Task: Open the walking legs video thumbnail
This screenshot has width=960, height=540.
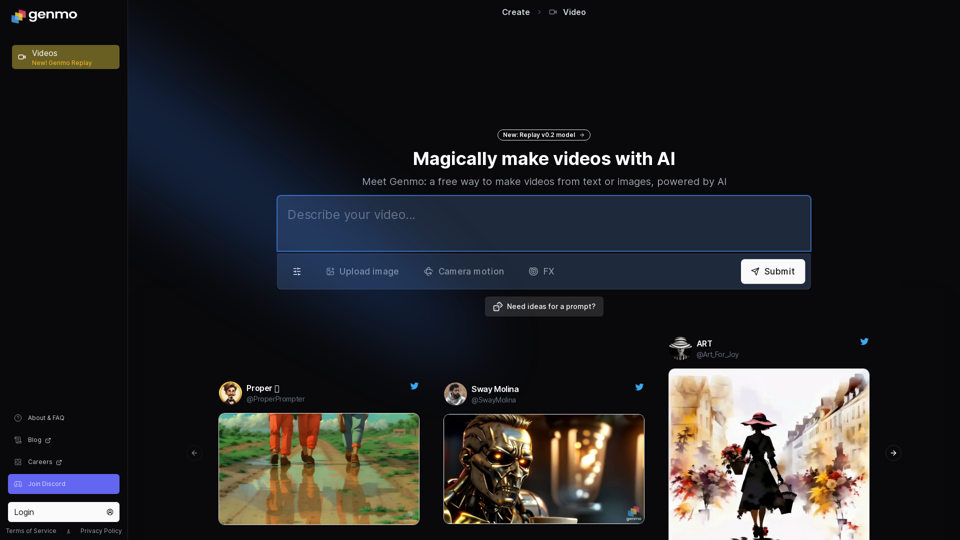Action: click(x=319, y=469)
